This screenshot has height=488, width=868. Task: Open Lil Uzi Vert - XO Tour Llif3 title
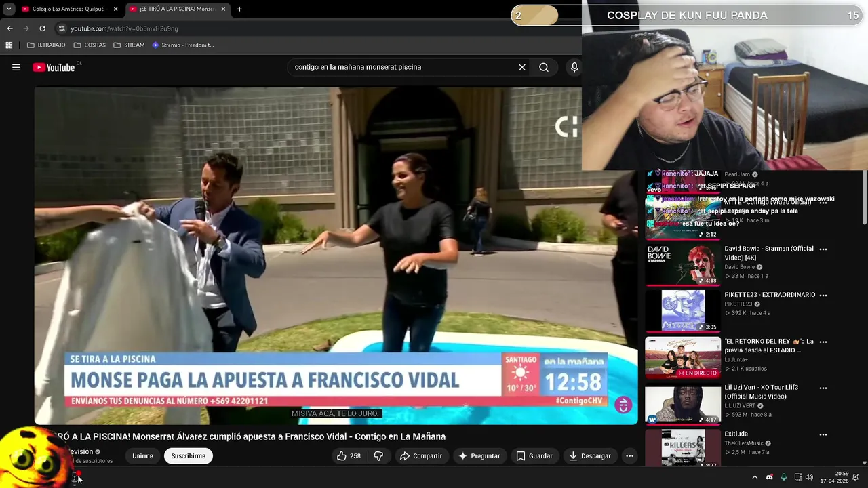pos(761,392)
